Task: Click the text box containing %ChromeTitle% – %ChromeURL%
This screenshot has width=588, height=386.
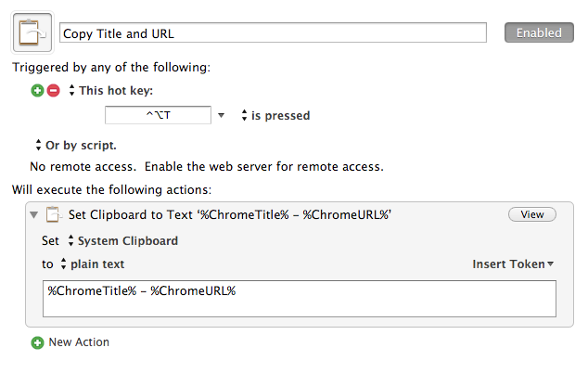Action: tap(299, 299)
